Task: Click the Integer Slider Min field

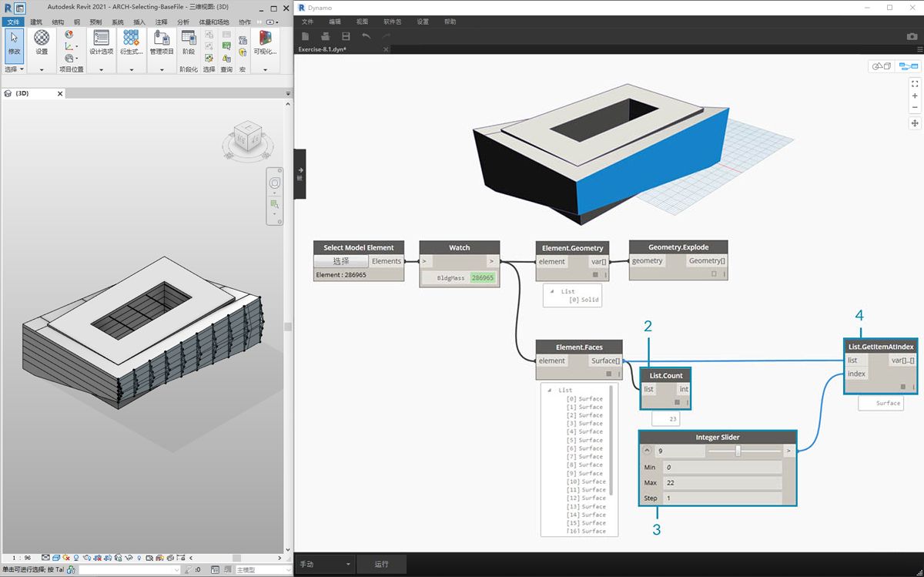Action: [721, 468]
